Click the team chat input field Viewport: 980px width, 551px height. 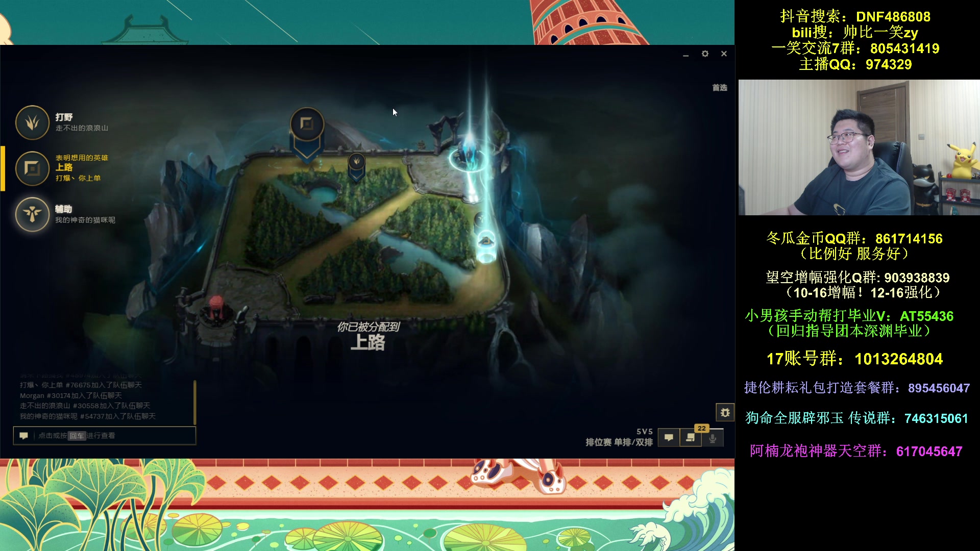coord(105,436)
